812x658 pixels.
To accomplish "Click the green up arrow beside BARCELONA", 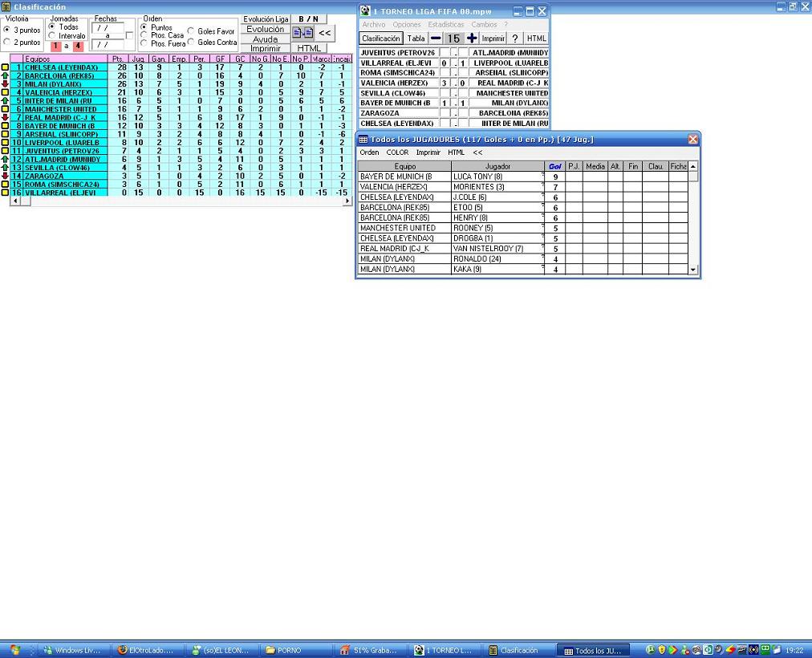I will point(5,75).
